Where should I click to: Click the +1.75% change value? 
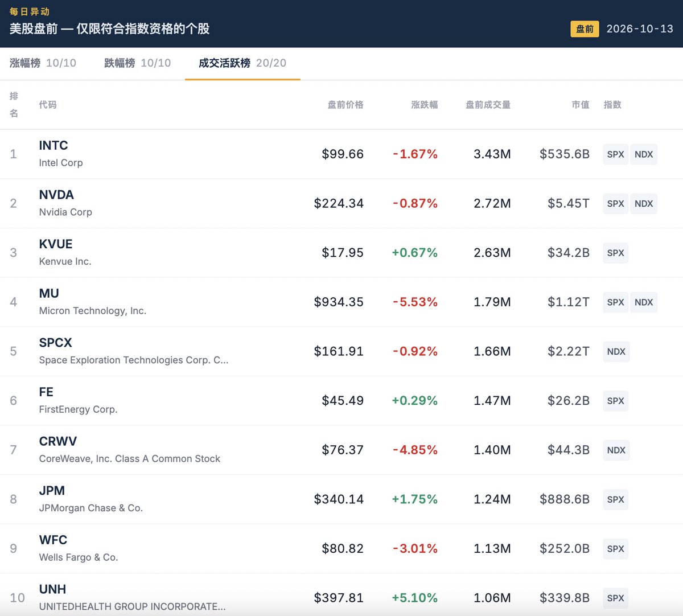[415, 499]
